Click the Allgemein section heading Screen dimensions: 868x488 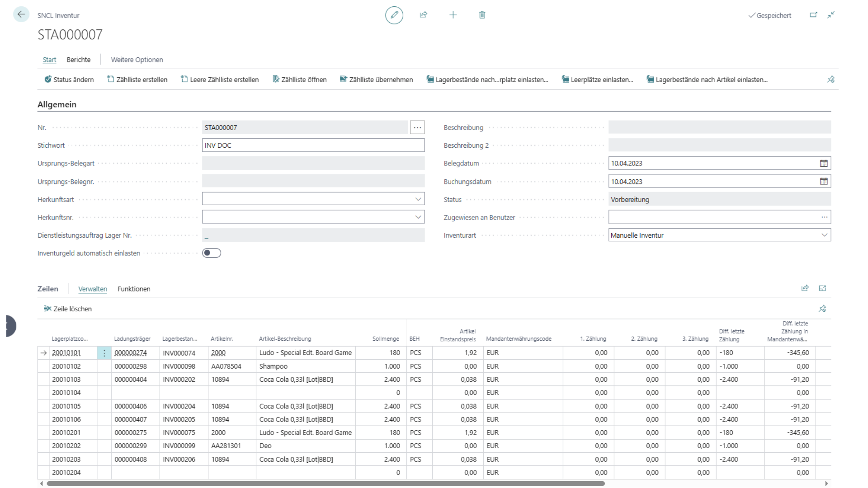57,104
